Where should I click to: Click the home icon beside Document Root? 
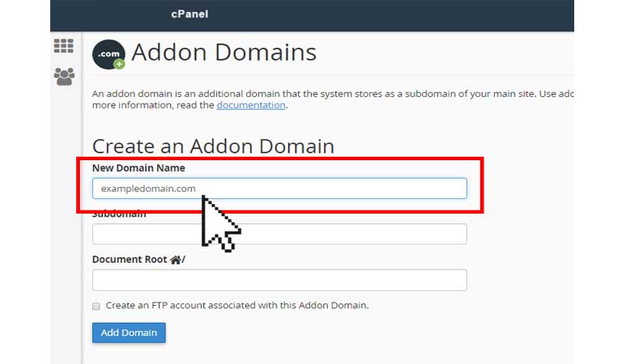tap(175, 260)
